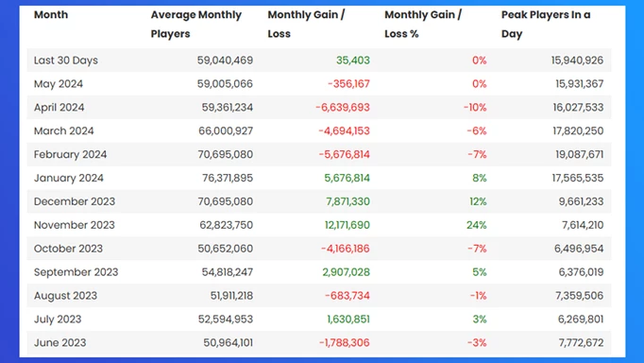This screenshot has height=363, width=644.
Task: Click the -3% percentage cell
Action: 477,342
